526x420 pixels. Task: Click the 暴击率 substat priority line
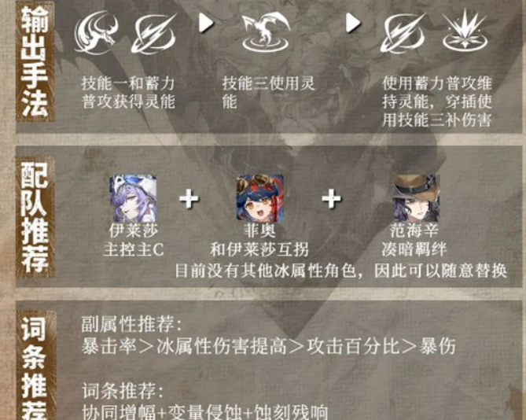click(269, 347)
